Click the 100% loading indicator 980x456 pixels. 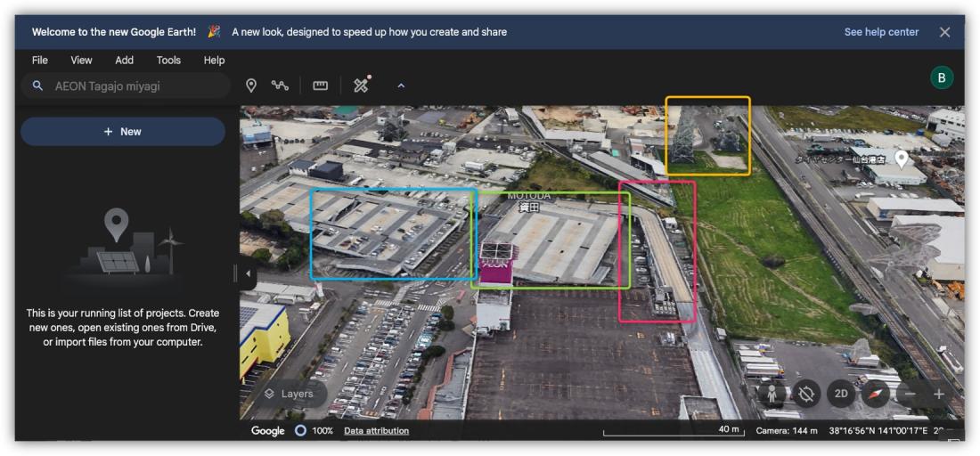coord(314,431)
